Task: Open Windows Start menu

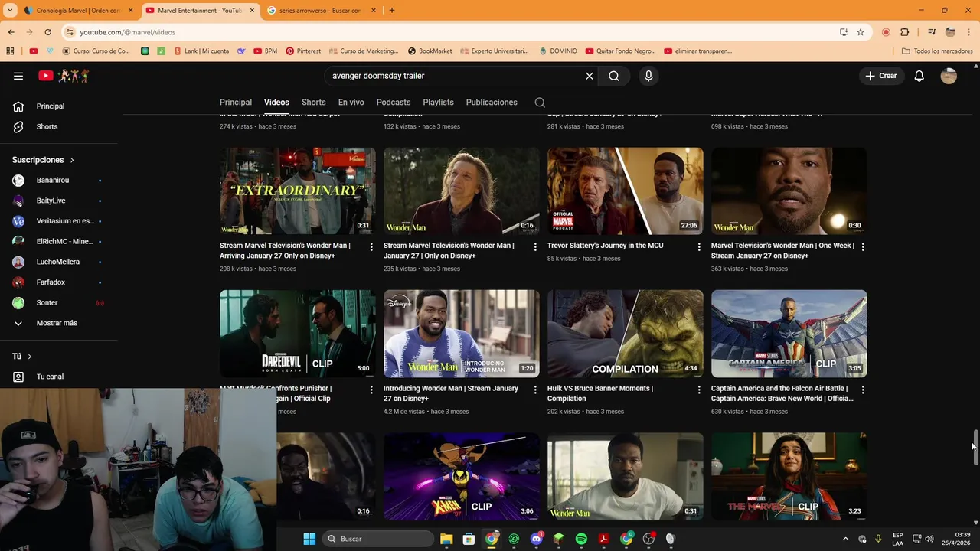Action: 309,539
